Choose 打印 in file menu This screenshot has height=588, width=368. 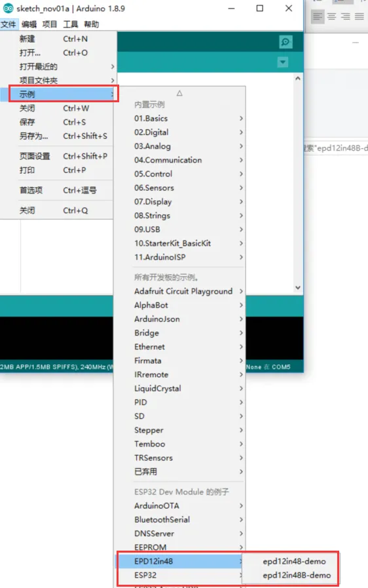(x=56, y=170)
